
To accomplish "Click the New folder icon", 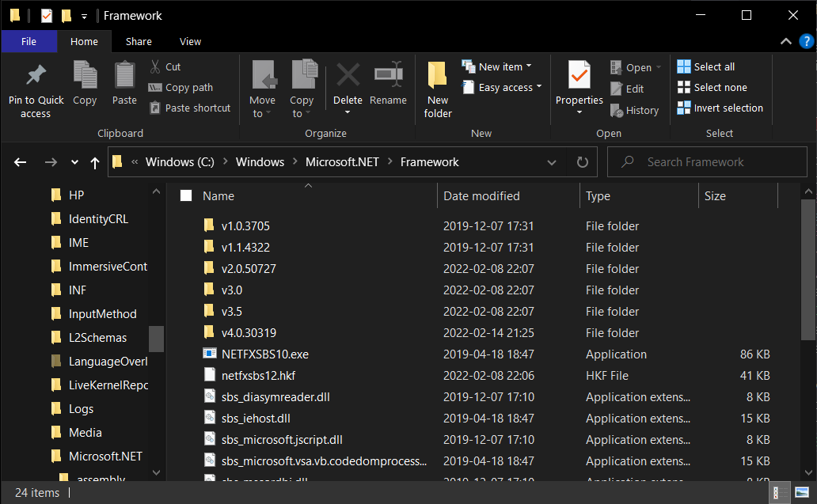I will [x=438, y=75].
